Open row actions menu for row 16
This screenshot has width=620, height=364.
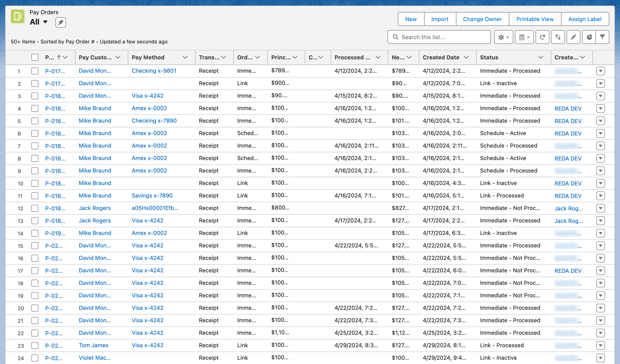[600, 258]
